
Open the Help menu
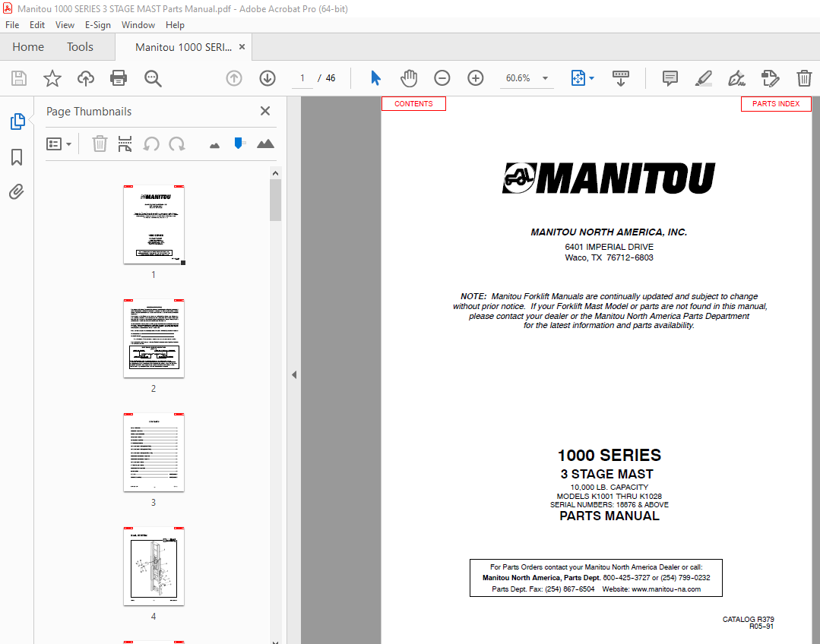[175, 24]
